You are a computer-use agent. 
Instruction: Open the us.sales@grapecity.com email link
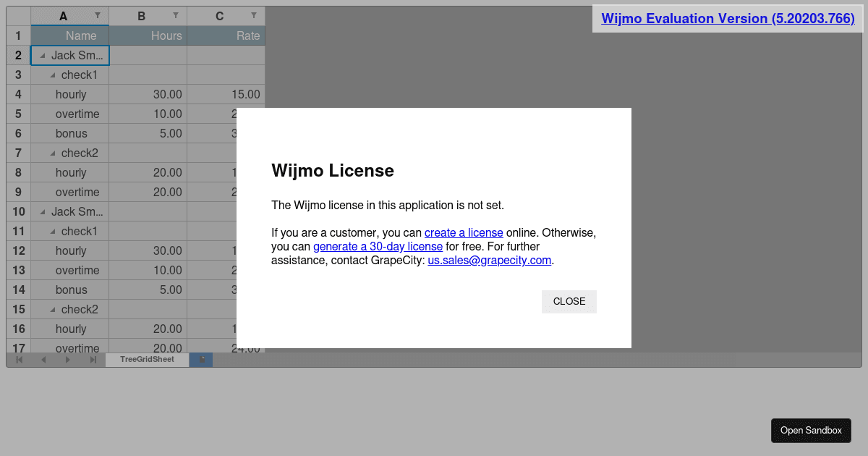(x=490, y=261)
